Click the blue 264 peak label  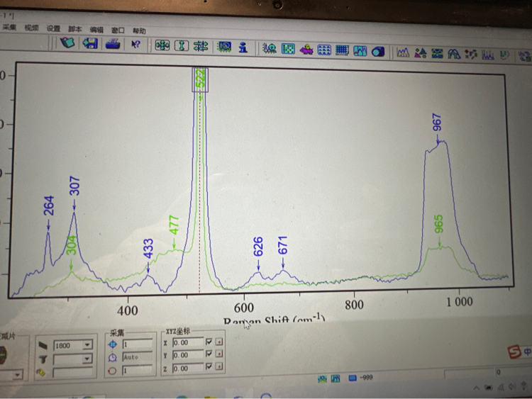48,206
